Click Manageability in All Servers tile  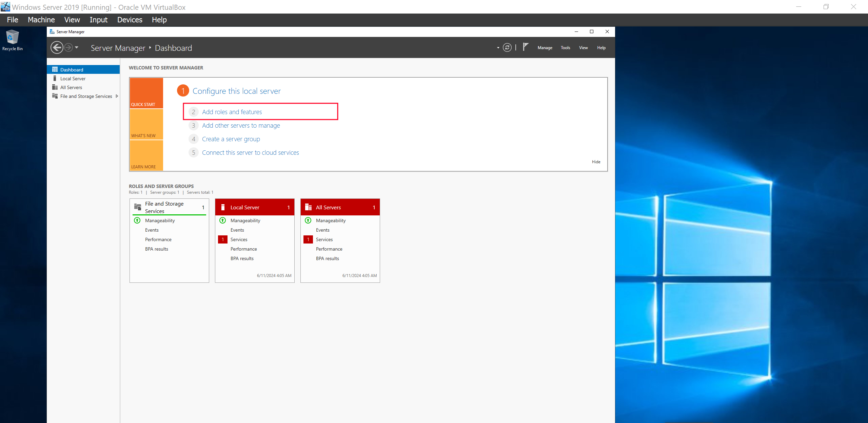tap(331, 220)
